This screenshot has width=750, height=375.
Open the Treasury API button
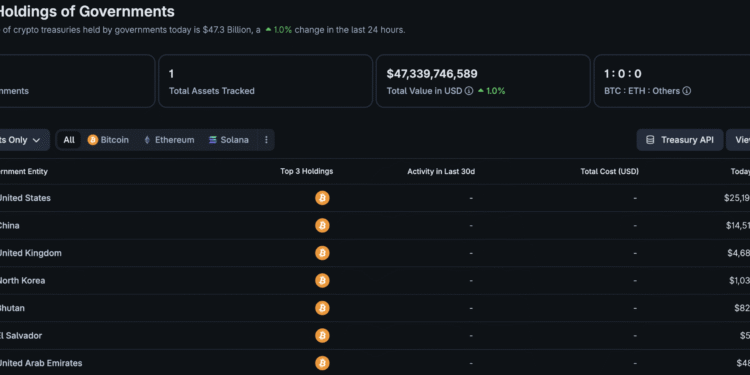pyautogui.click(x=680, y=140)
